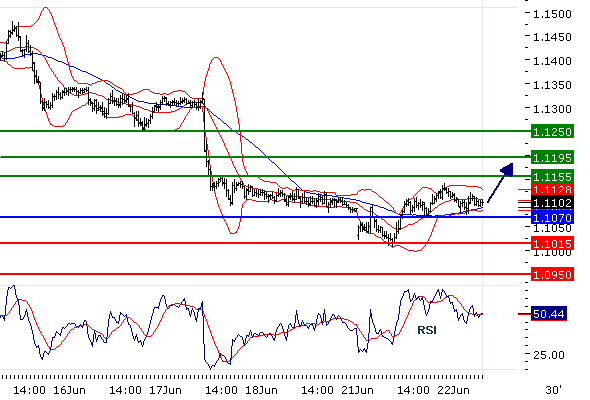This screenshot has height=400, width=590.
Task: Click the 22Jun date marker
Action: click(x=453, y=390)
